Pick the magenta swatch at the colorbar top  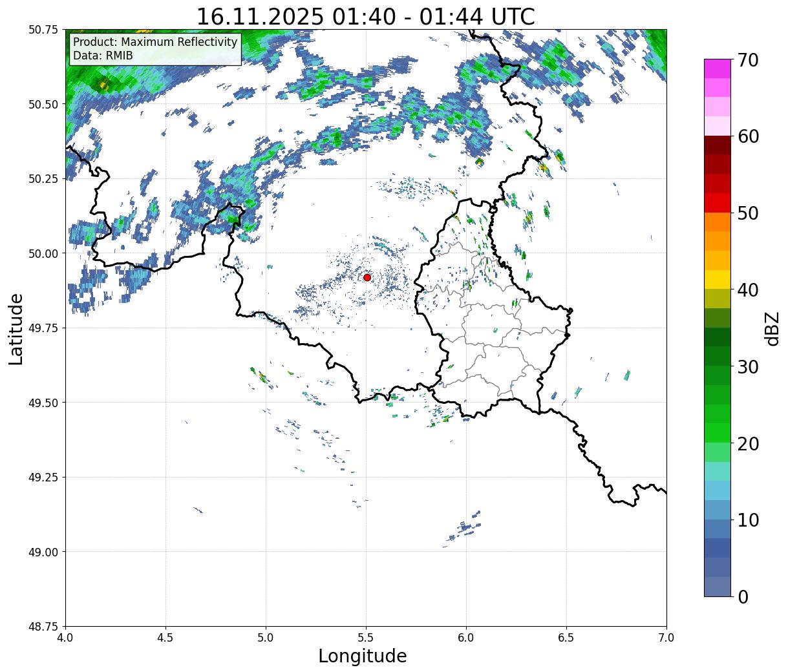pyautogui.click(x=718, y=68)
